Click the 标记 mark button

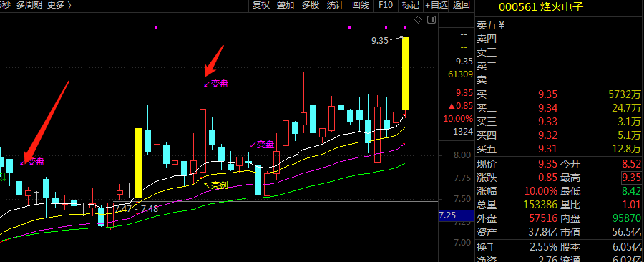(411, 5)
